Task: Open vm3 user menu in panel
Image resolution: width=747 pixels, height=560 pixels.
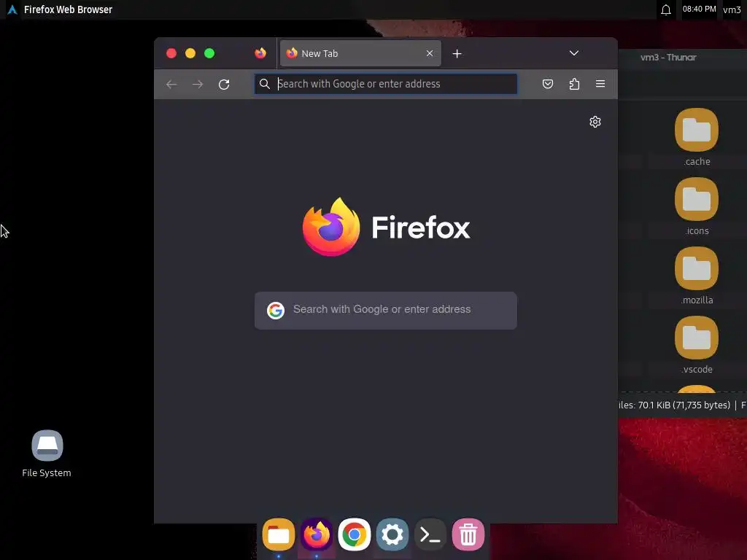Action: [x=732, y=9]
